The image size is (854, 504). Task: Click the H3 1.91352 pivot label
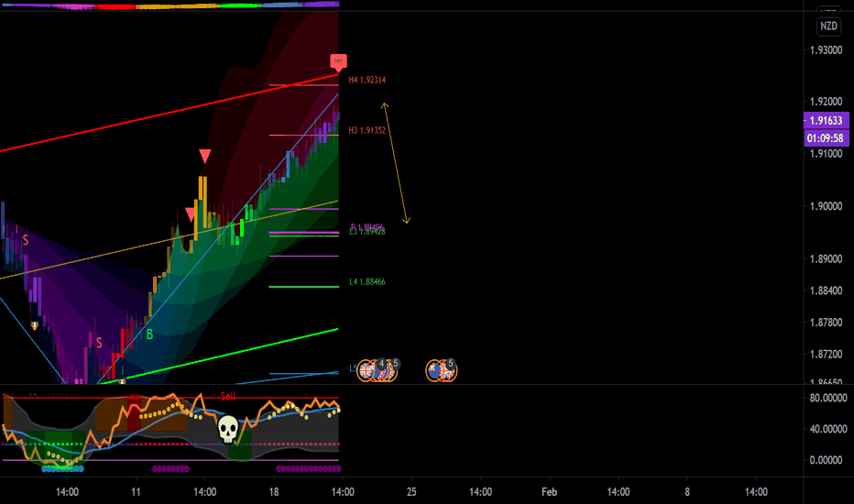[367, 130]
